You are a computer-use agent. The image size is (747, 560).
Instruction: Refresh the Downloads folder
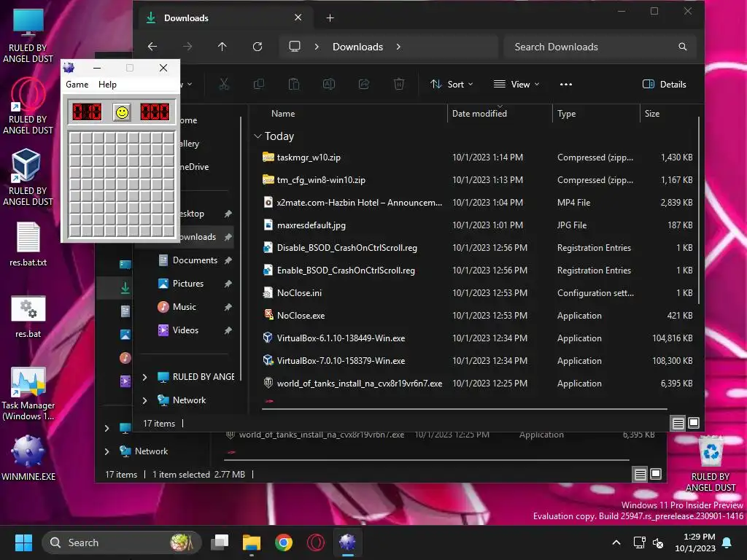[x=258, y=47]
